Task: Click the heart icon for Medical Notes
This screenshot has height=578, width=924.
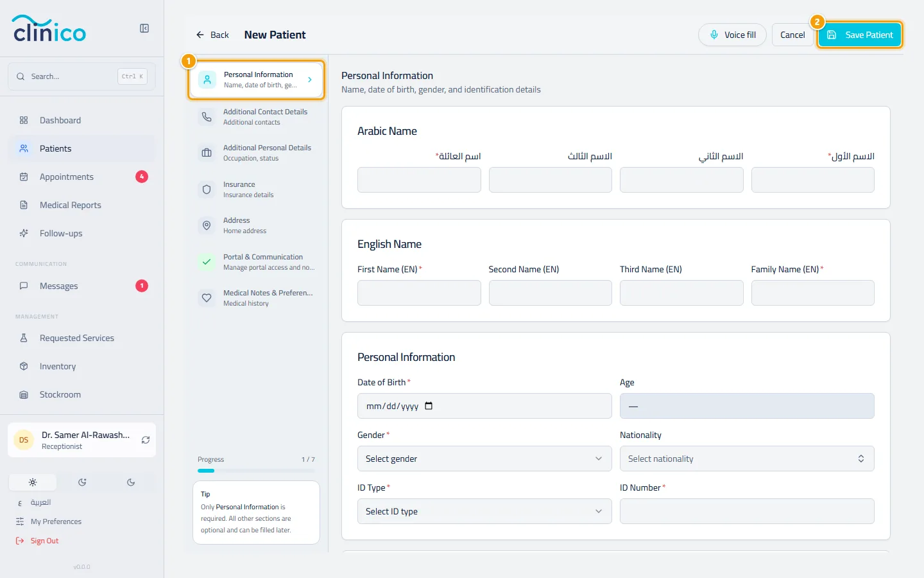Action: (x=207, y=298)
